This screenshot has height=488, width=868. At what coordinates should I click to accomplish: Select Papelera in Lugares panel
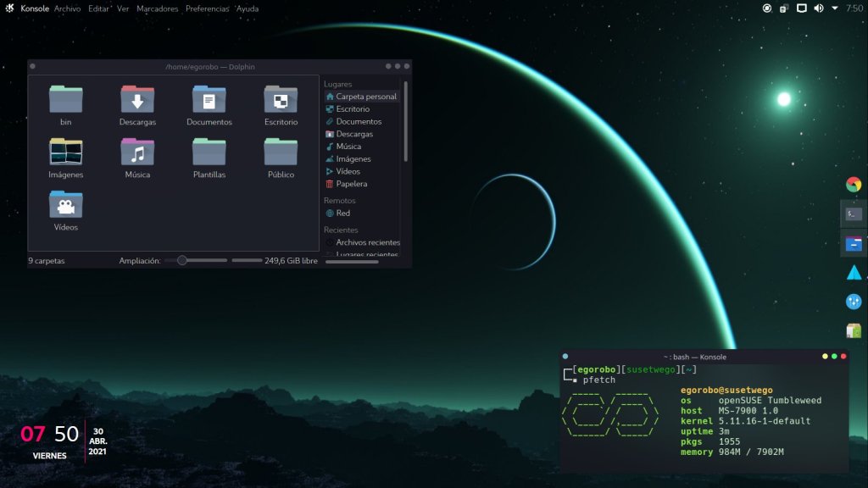pos(351,184)
